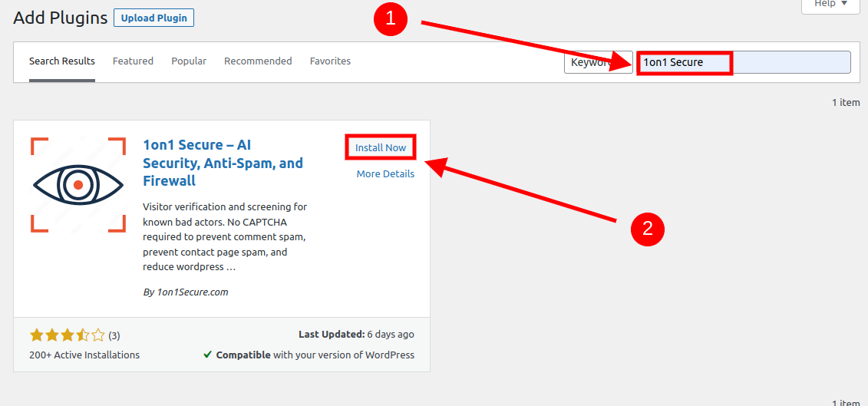Click the (3) ratings count
The image size is (868, 406).
click(x=114, y=335)
